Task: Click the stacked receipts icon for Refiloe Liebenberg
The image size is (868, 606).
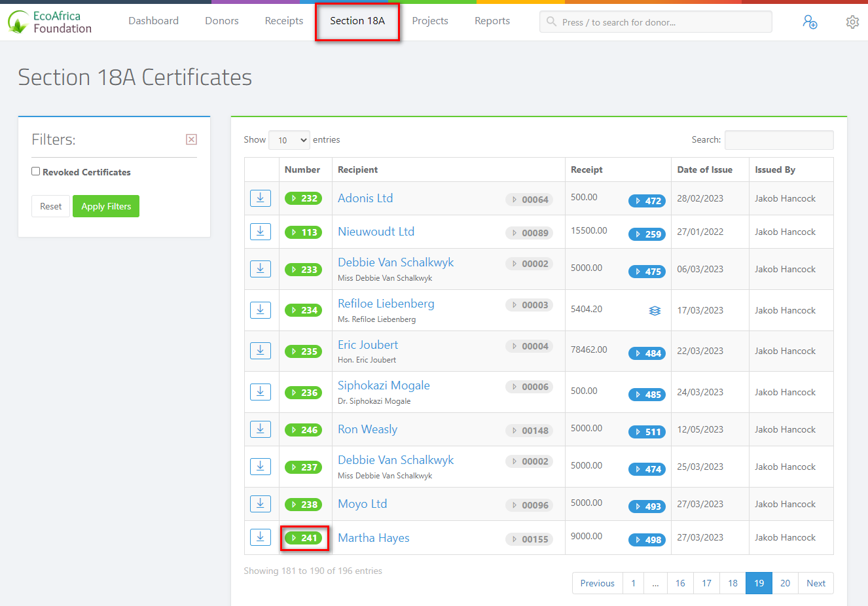Action: pos(655,311)
